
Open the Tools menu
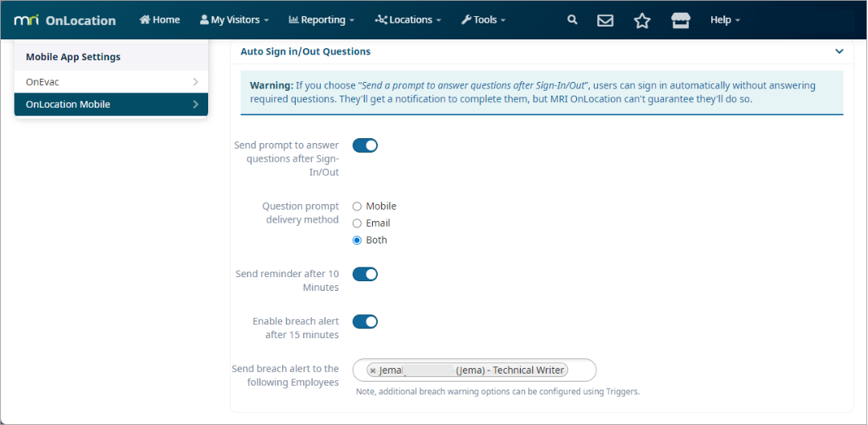click(483, 20)
